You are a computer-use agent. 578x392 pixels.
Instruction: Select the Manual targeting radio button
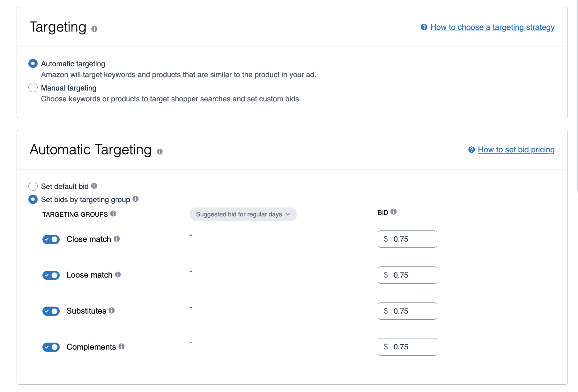pos(33,88)
